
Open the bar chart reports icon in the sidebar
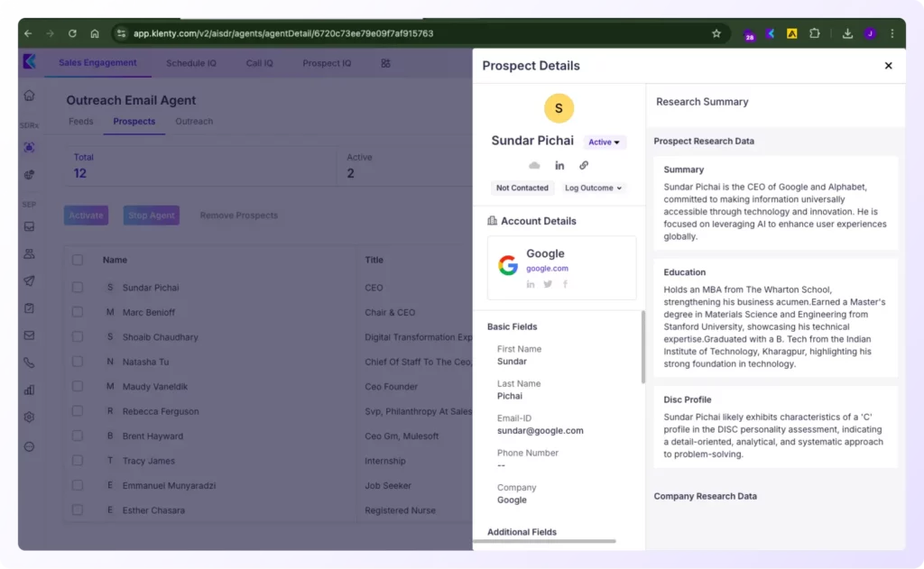click(30, 390)
